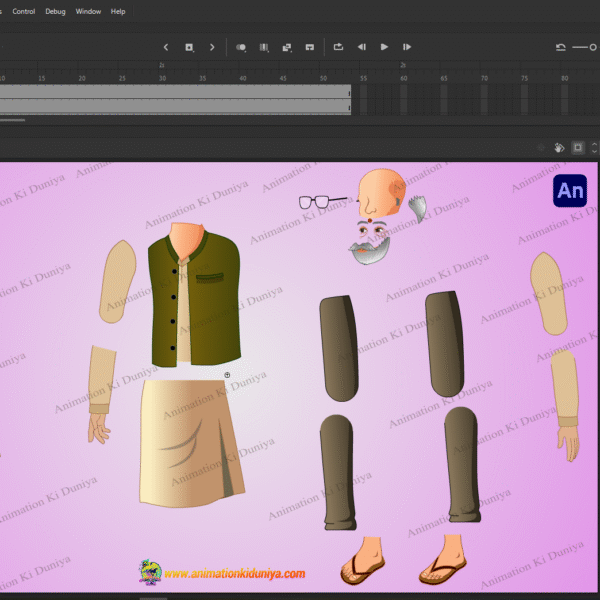Toggle clip content outside stage

[578, 147]
